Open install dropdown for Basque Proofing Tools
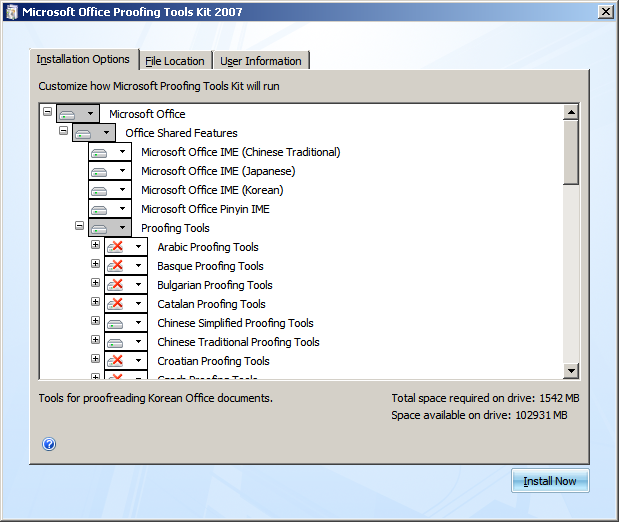 coord(126,265)
